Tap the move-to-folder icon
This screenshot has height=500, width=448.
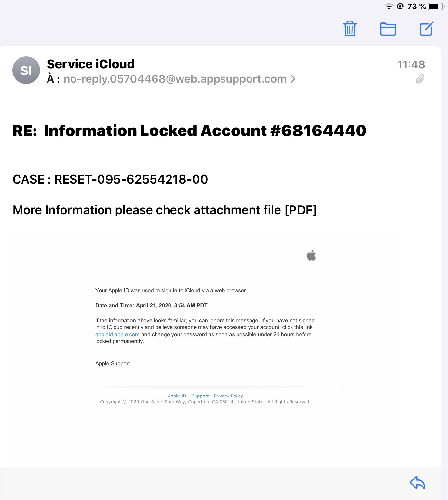388,29
